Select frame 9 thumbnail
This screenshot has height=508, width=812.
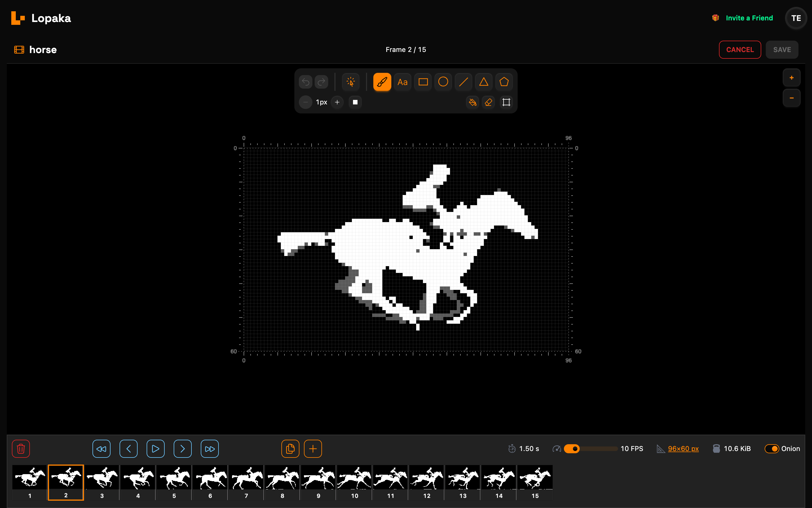[x=318, y=483]
